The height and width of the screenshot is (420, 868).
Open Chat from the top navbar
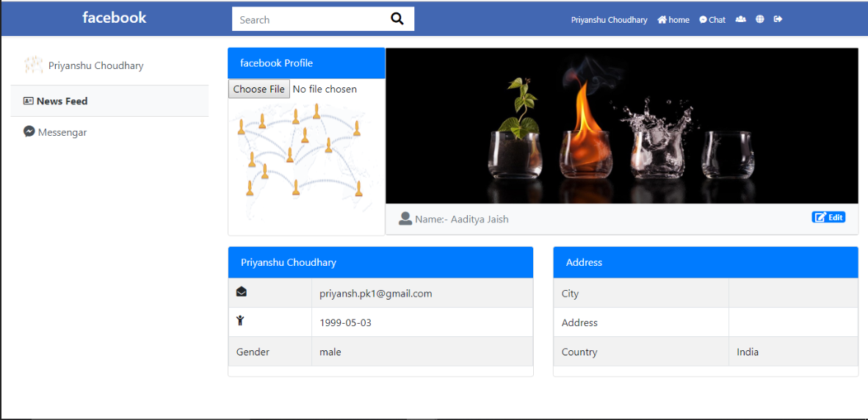712,20
